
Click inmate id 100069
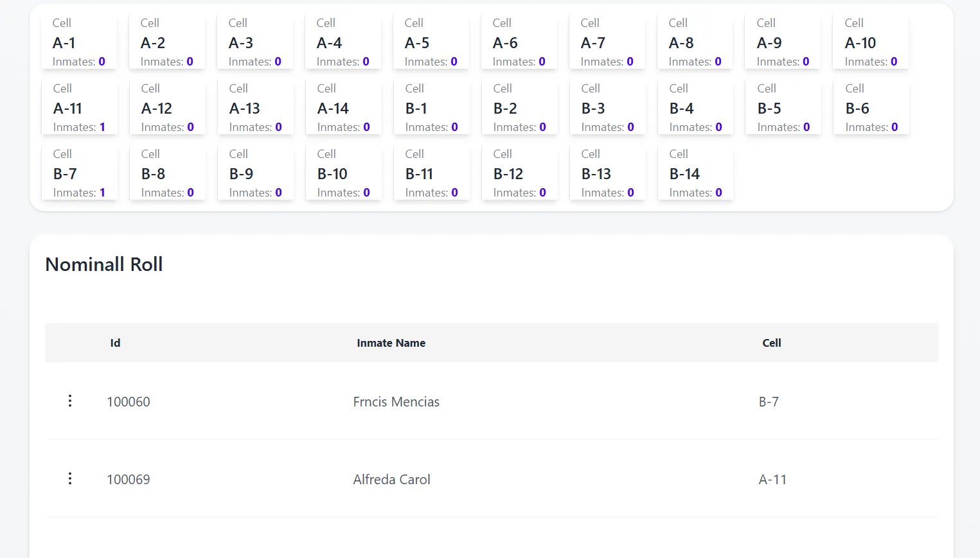click(x=129, y=480)
